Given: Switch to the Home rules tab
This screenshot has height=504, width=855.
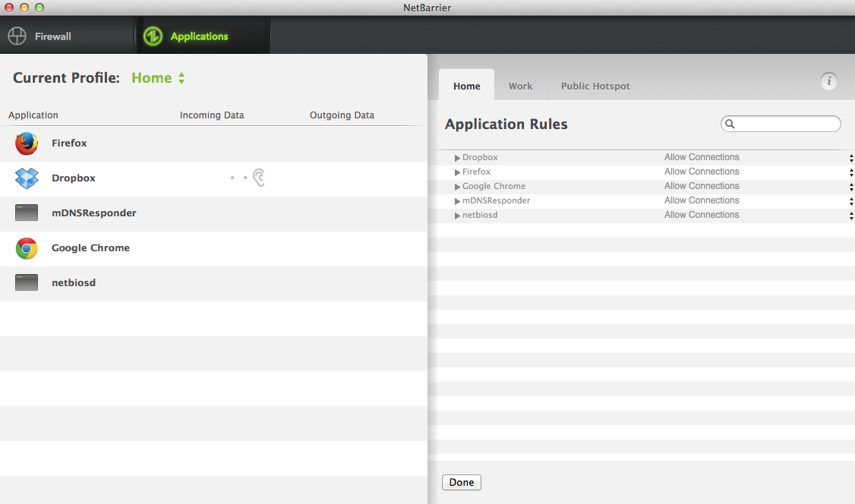Looking at the screenshot, I should tap(467, 86).
